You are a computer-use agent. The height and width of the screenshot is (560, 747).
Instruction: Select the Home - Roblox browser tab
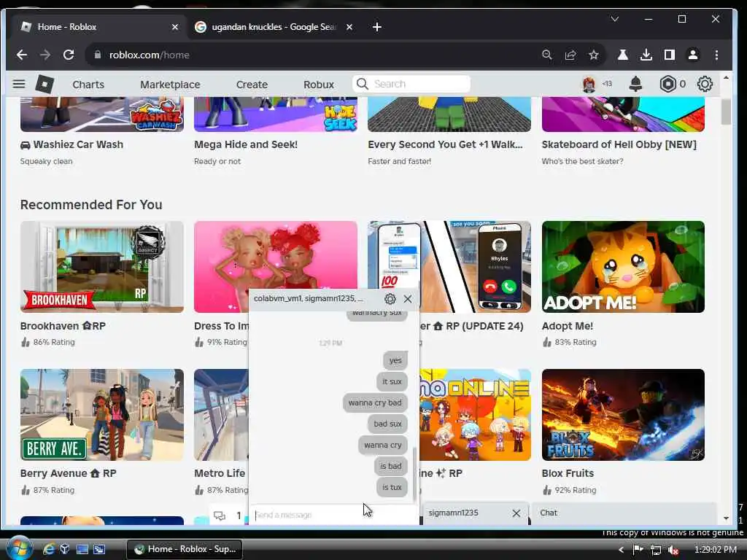98,27
